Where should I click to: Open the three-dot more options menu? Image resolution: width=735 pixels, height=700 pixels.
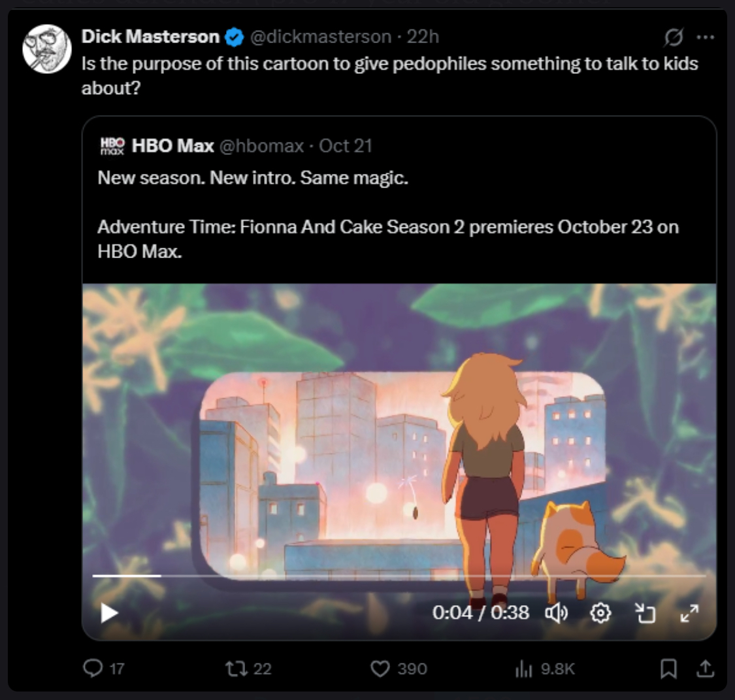click(706, 37)
